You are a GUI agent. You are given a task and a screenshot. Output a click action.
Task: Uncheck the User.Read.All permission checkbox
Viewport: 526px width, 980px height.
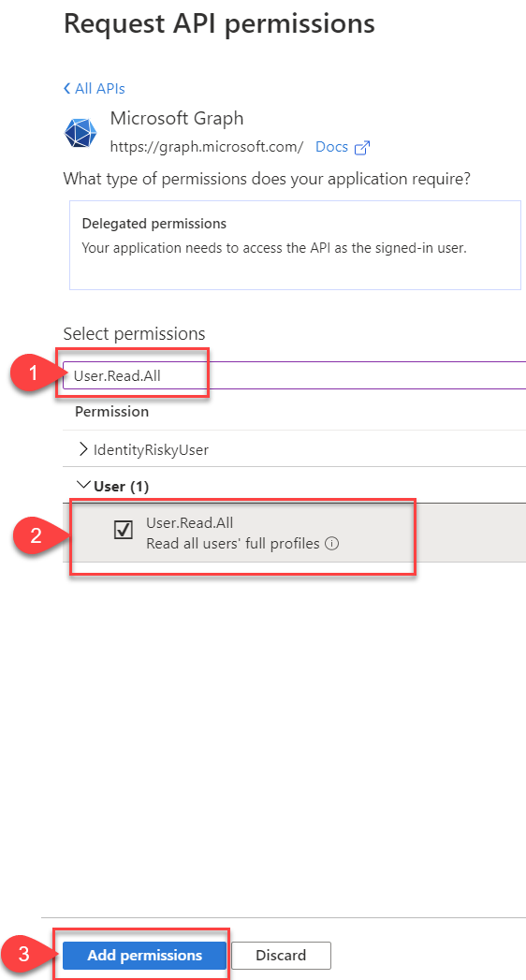(x=123, y=531)
